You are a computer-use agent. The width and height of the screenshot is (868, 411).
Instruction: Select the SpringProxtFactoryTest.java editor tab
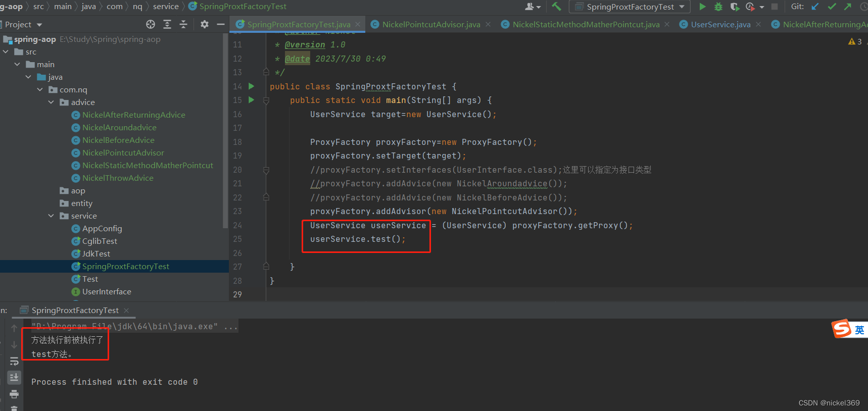point(299,24)
